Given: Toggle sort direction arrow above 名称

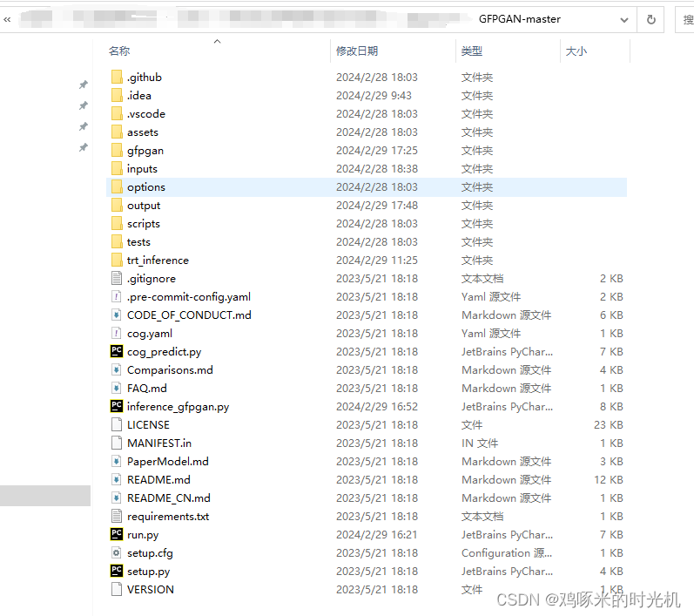Looking at the screenshot, I should 217,41.
